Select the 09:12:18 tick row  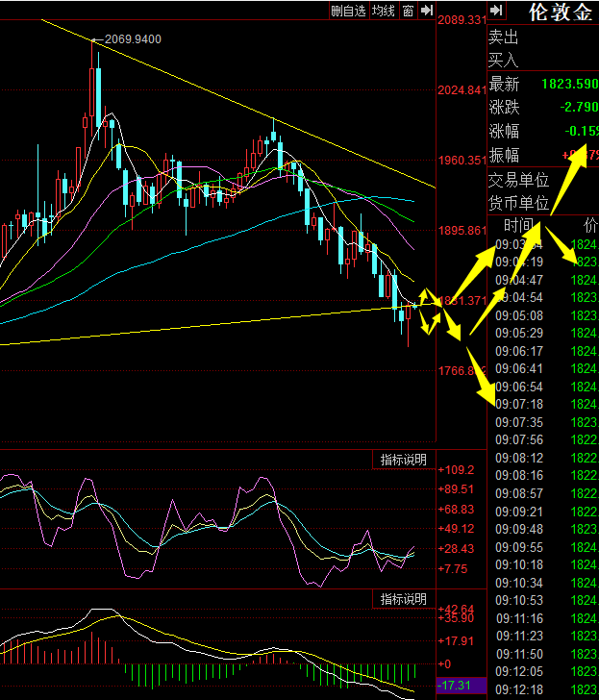pyautogui.click(x=547, y=689)
